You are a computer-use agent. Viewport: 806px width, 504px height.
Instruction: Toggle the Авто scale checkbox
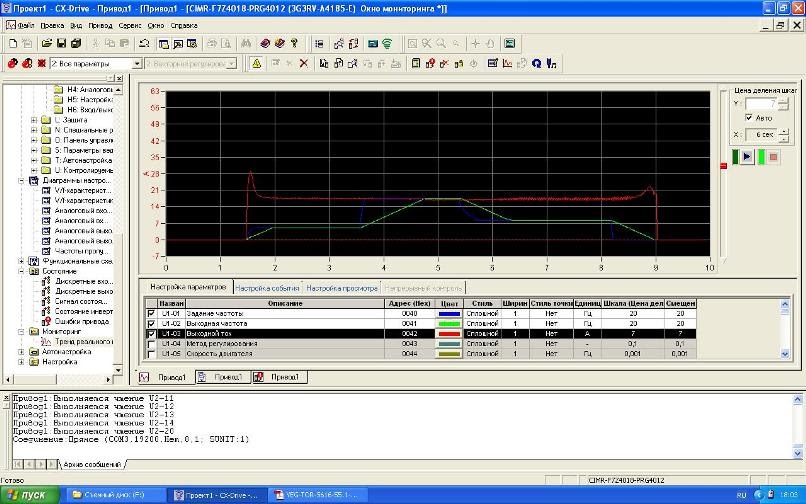749,118
